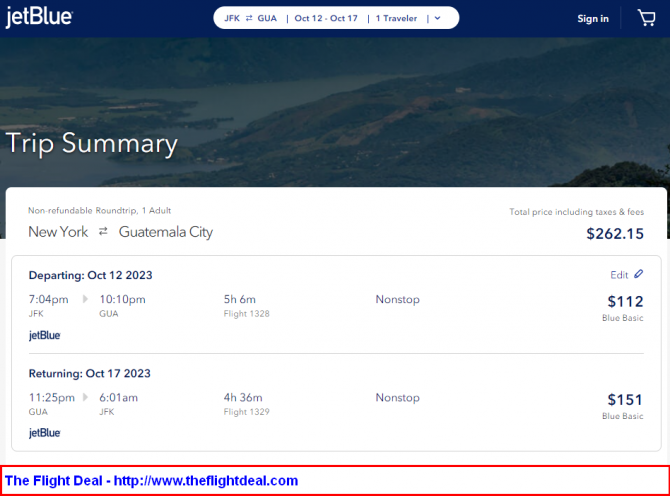Screen dimensions: 670x496
Task: Click the round-trip arrows icon in search pill
Action: click(x=249, y=18)
